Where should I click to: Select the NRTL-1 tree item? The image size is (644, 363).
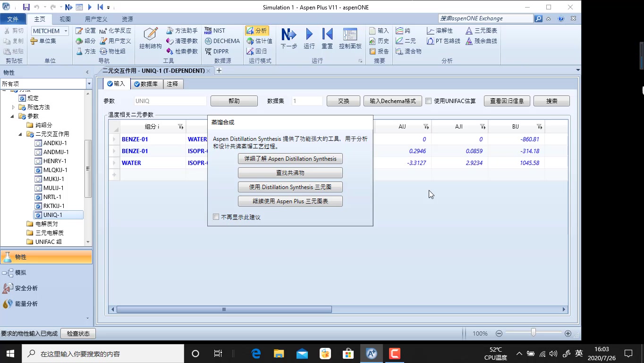pos(52,197)
